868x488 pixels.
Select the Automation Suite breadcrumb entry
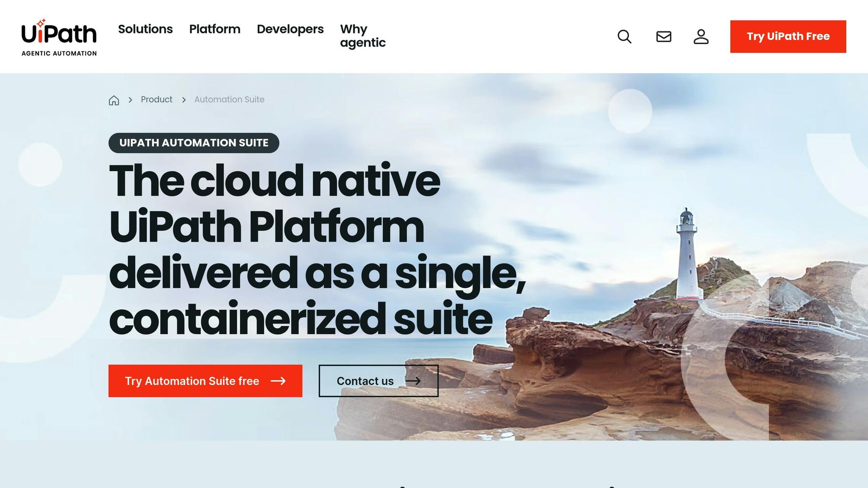click(x=229, y=100)
